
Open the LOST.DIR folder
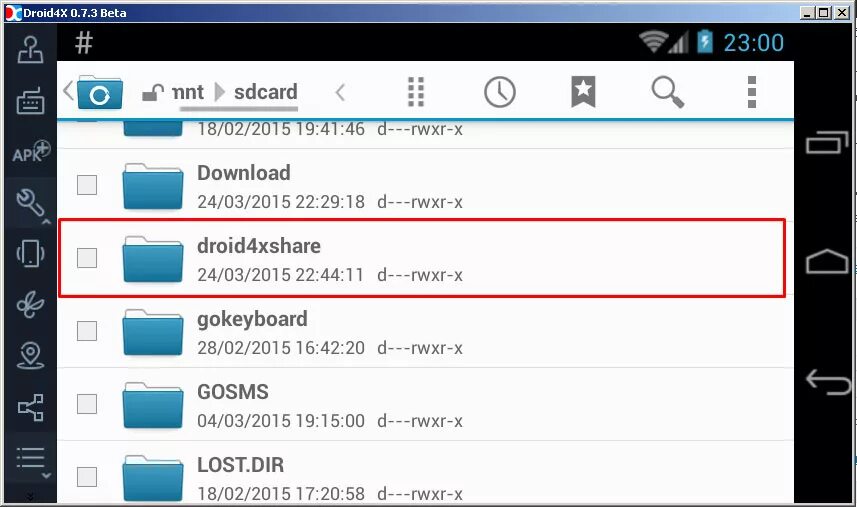pos(425,473)
